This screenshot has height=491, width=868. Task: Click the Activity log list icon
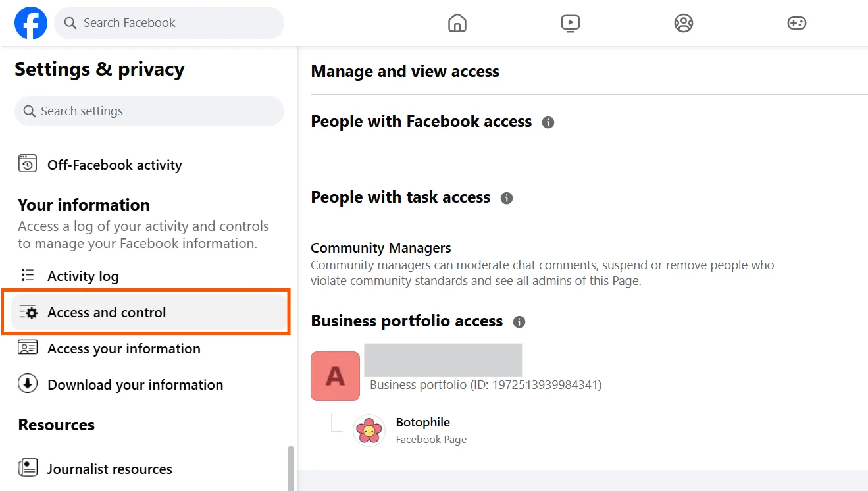point(27,276)
